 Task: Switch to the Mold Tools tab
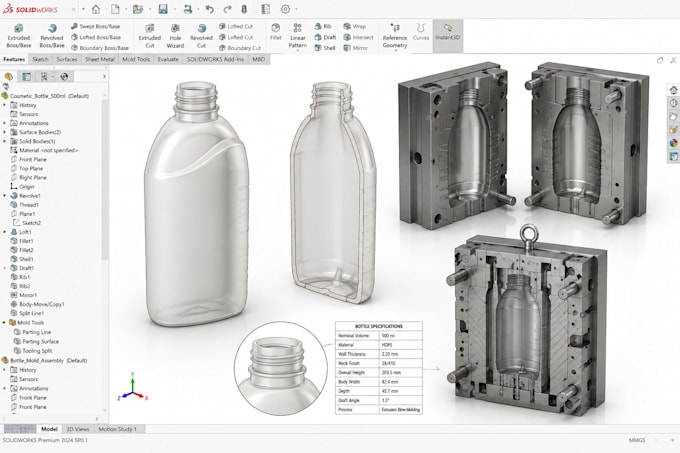point(136,59)
